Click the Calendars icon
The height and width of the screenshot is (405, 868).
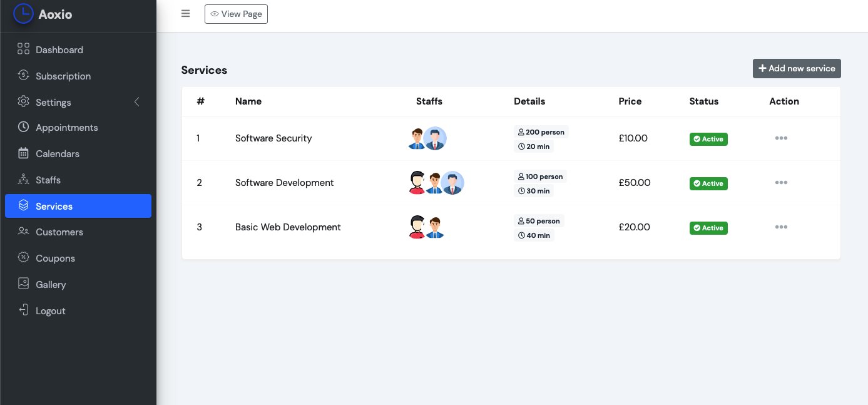(23, 153)
